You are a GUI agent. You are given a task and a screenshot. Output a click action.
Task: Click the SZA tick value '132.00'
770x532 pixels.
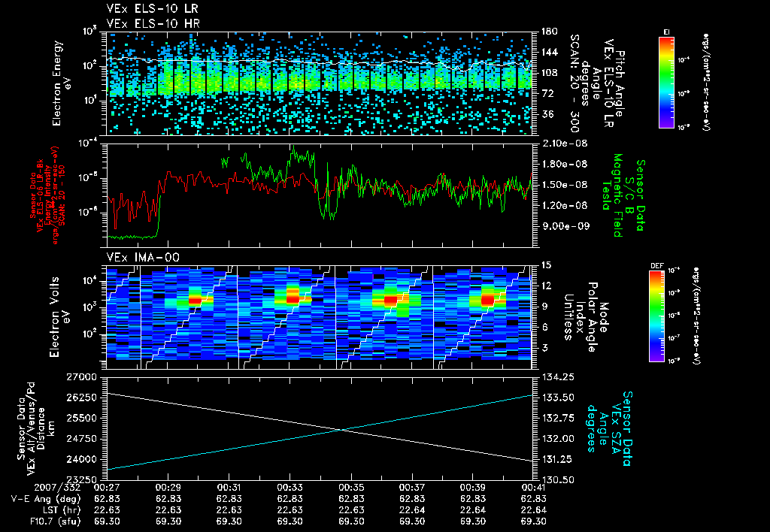coord(559,439)
